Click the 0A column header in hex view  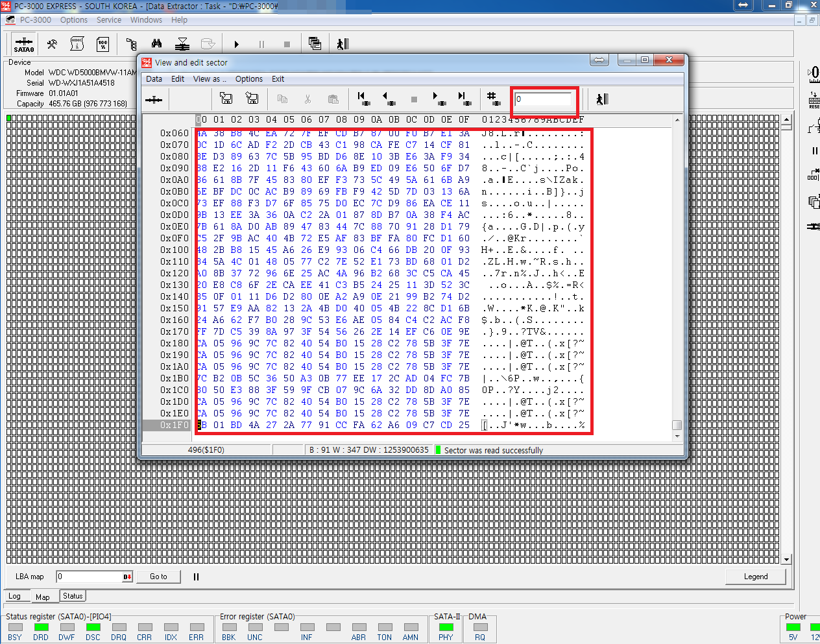pos(376,119)
